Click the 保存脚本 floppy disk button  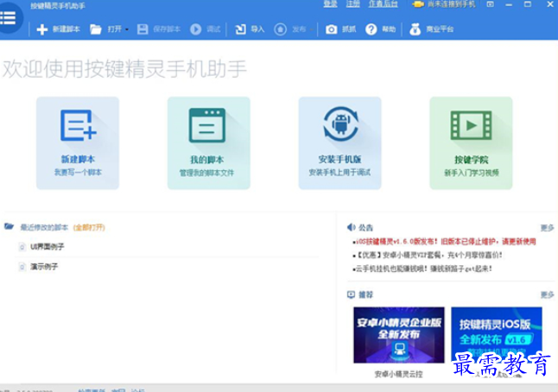[159, 29]
